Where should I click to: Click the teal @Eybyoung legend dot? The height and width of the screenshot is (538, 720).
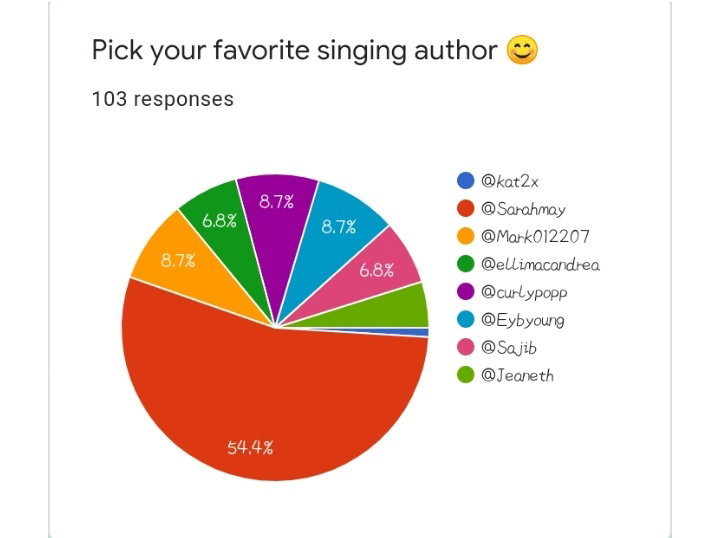pos(466,319)
